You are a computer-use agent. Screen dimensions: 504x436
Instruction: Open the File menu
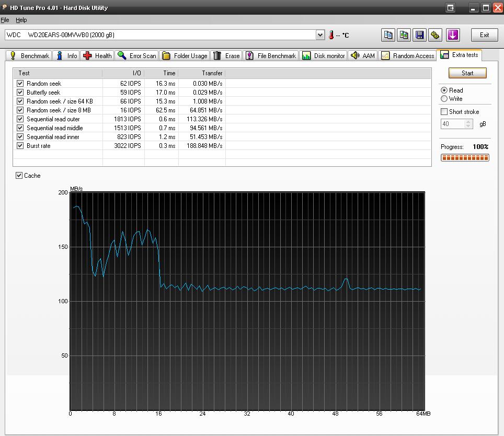tap(5, 20)
